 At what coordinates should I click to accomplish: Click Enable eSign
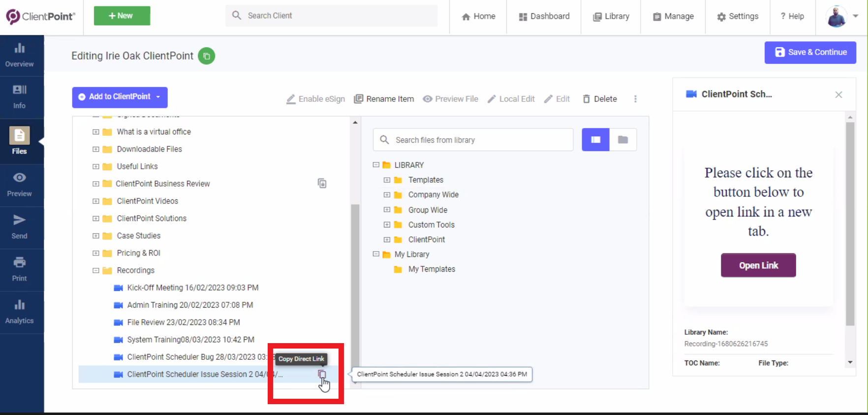[316, 99]
